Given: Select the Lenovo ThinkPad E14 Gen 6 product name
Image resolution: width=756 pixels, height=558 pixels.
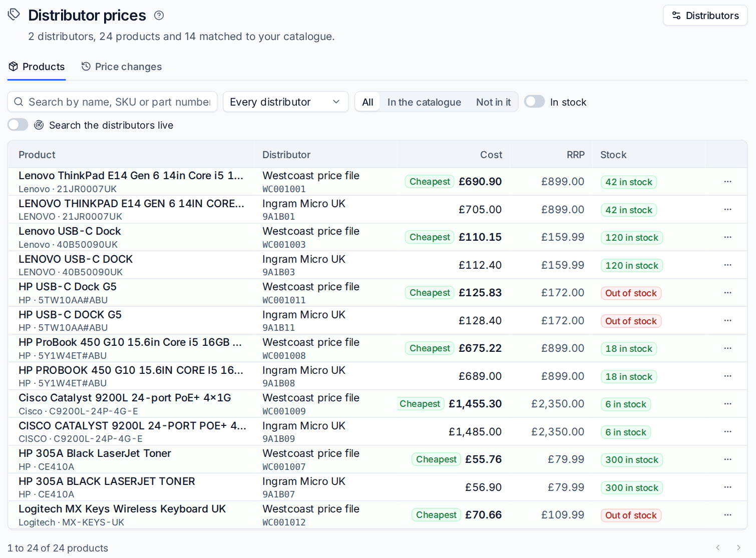Looking at the screenshot, I should [131, 176].
